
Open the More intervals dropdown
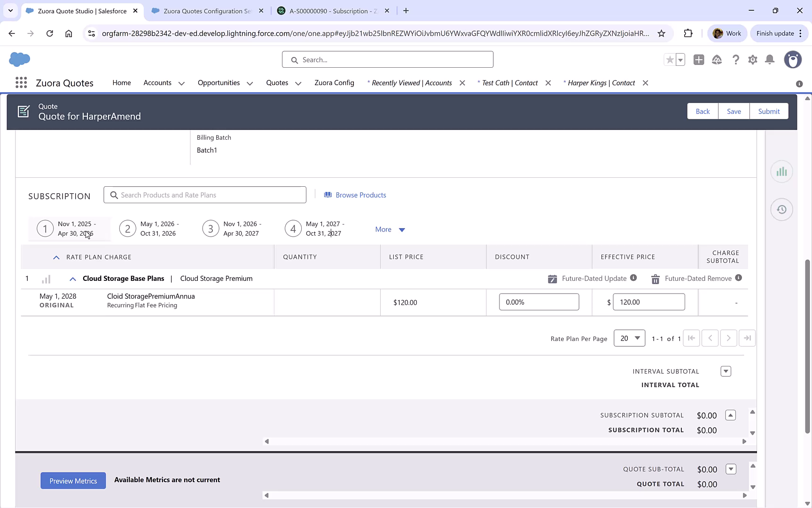tap(390, 229)
